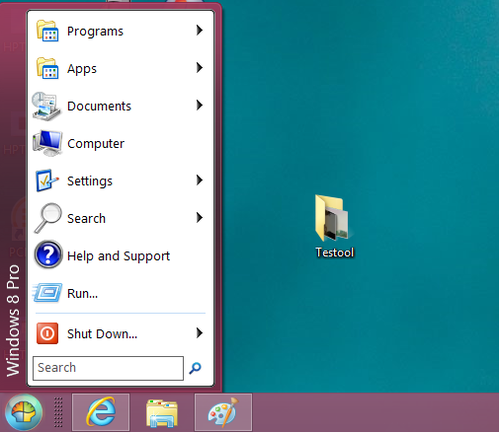Launch Paint from the taskbar palette icon
Image resolution: width=500 pixels, height=433 pixels.
[x=223, y=412]
